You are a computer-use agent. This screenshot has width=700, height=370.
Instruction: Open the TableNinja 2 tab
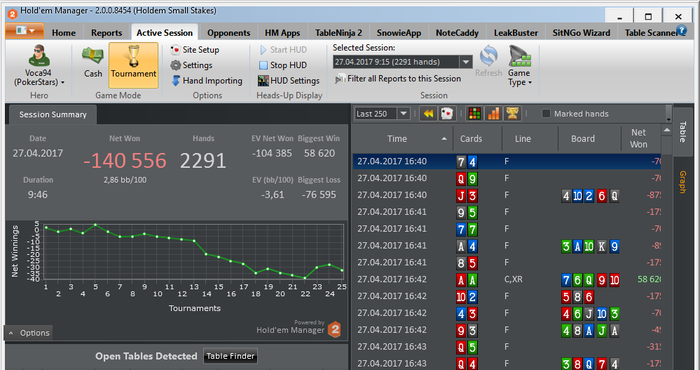point(338,33)
